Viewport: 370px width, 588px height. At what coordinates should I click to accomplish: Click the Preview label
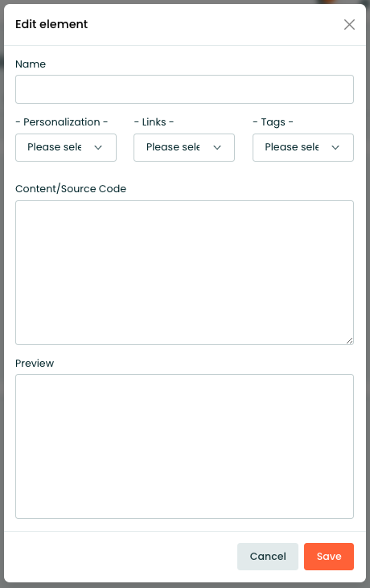35,364
